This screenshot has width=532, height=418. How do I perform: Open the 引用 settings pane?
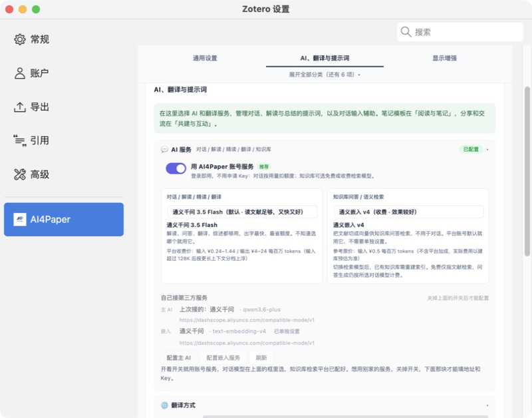(x=31, y=140)
